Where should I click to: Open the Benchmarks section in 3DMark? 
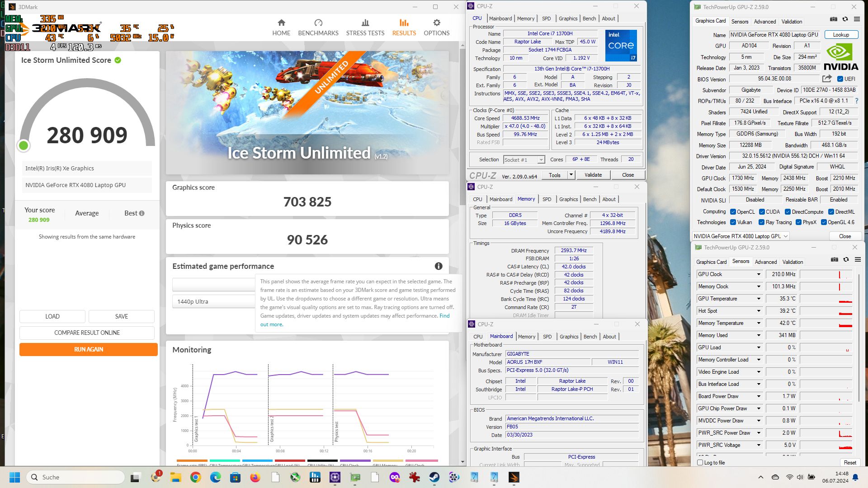318,28
